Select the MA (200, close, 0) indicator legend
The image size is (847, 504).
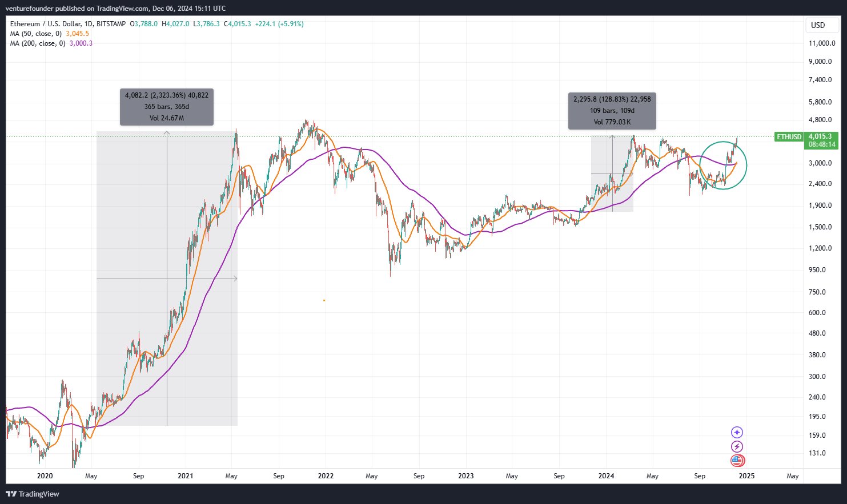click(37, 43)
